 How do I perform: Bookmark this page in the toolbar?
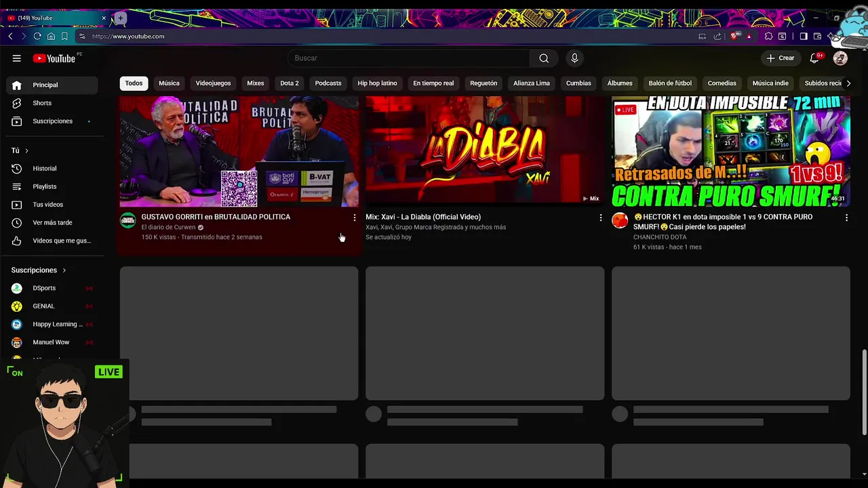pos(64,36)
